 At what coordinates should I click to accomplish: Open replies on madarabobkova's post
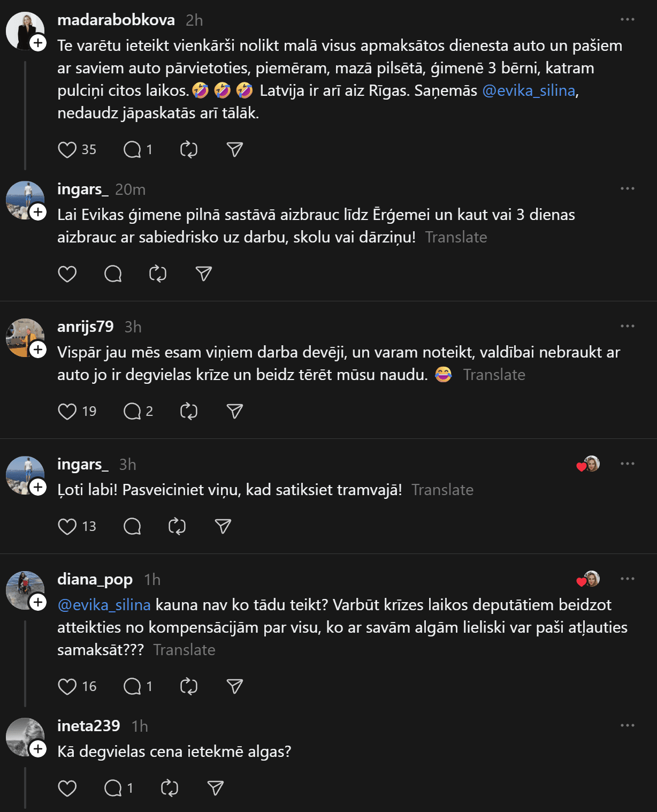click(132, 150)
